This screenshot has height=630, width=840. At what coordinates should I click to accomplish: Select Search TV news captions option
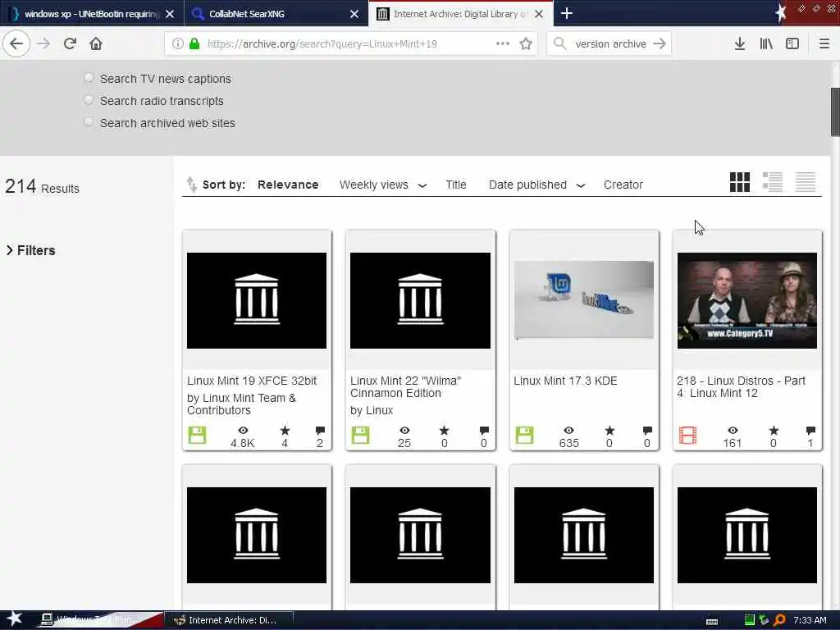tap(89, 78)
